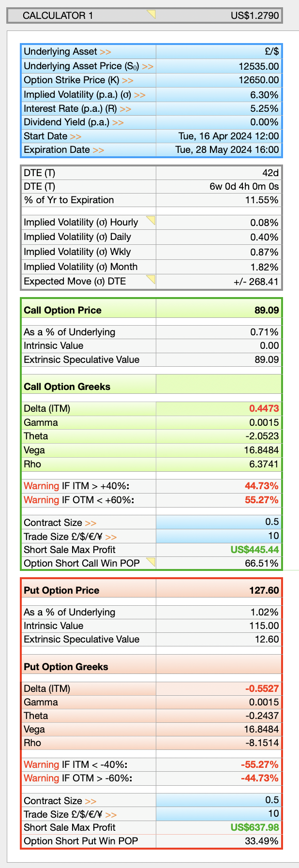This screenshot has height=868, width=299.
Task: Open the Underlying Asset £/$ selector cell
Action: click(219, 52)
